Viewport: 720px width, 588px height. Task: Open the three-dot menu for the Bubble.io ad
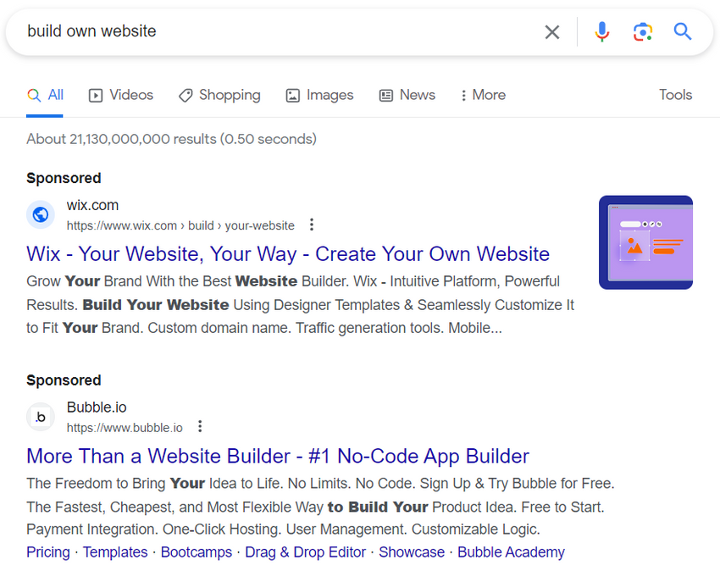(x=200, y=426)
